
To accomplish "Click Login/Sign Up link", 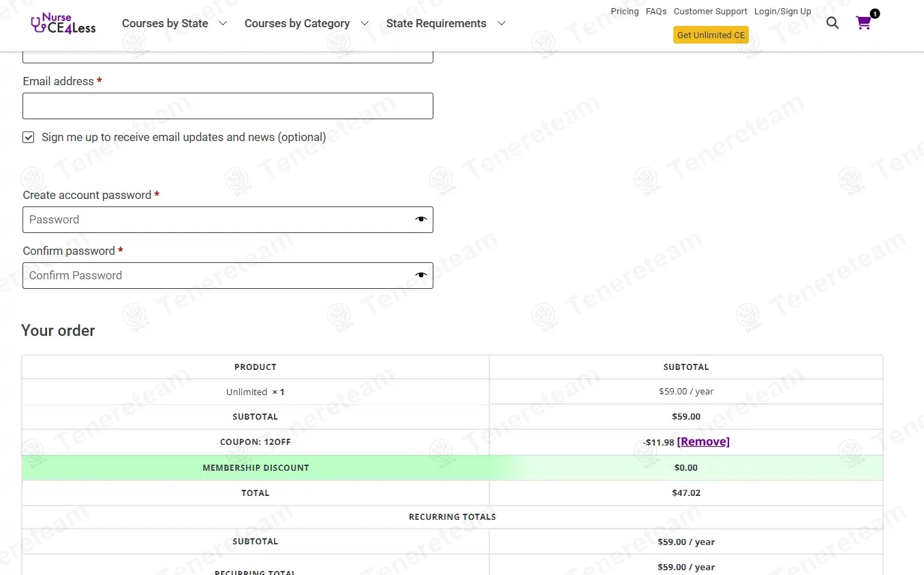I will [782, 12].
